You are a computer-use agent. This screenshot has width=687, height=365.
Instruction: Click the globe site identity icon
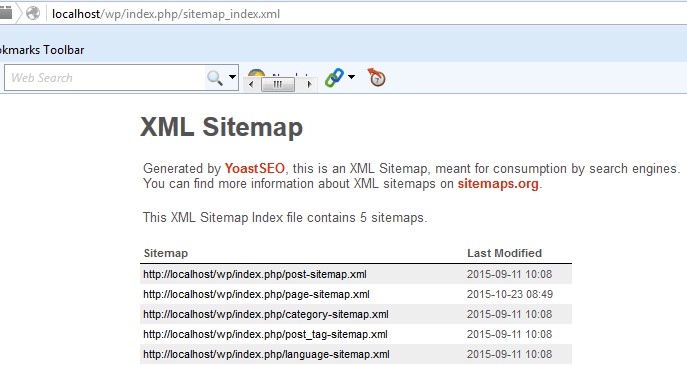pyautogui.click(x=33, y=14)
